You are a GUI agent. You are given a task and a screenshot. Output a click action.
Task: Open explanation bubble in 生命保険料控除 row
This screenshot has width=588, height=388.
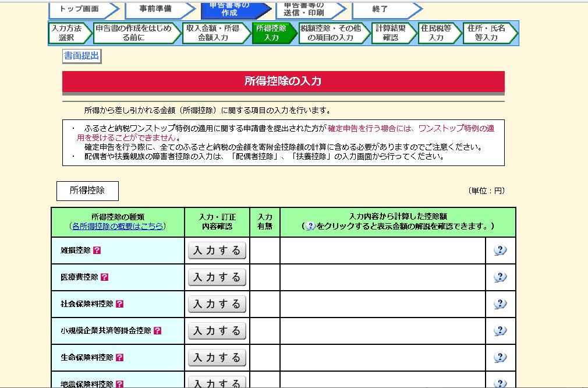500,358
